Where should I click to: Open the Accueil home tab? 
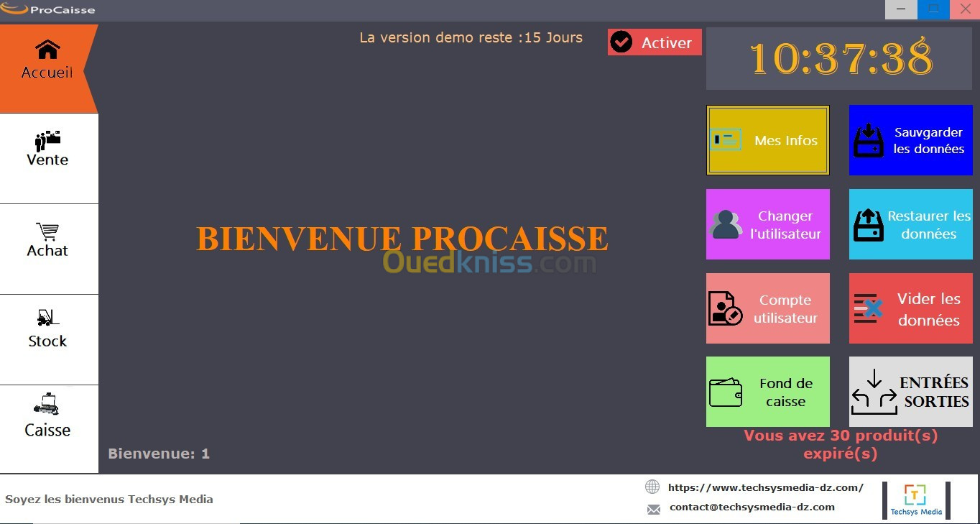click(47, 68)
